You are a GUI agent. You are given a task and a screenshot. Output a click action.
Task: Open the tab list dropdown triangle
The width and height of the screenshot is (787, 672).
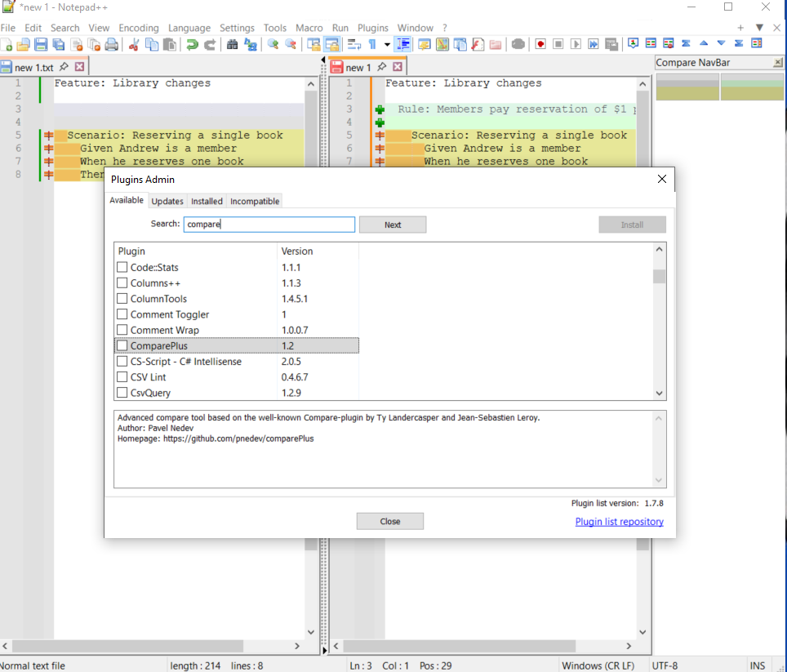759,28
